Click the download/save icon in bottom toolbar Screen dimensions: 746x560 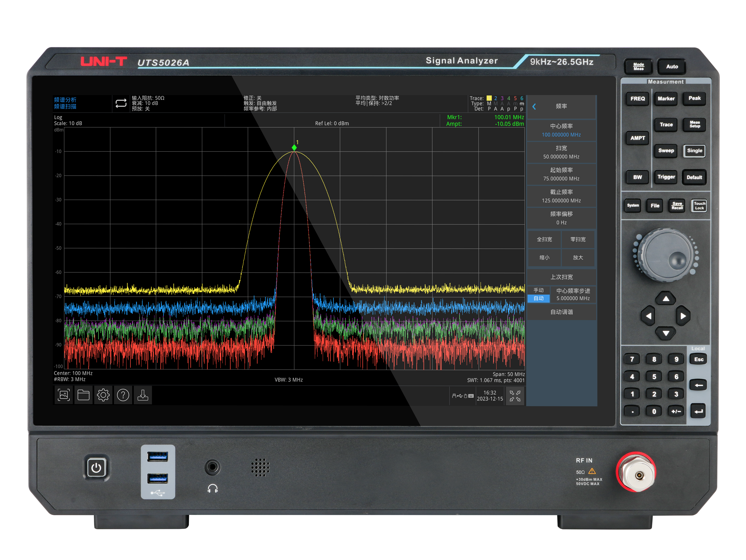tap(143, 395)
